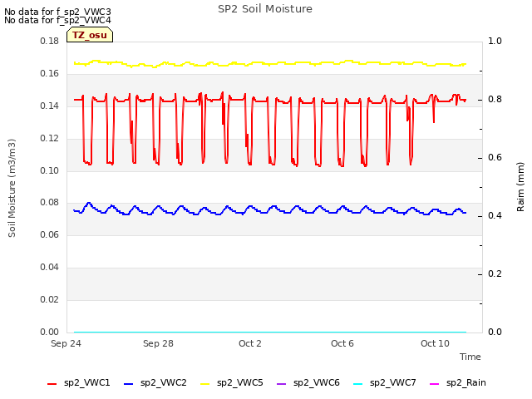Click the 0.2 right axis tick label
Screen dimensions: 532x399
[495, 273]
